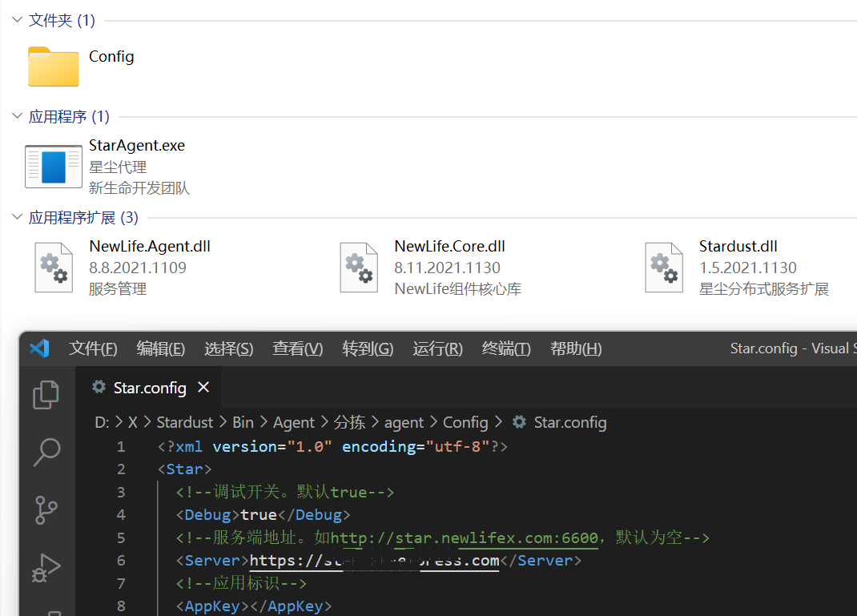Click version text 8.11.2021.1130

tap(447, 268)
